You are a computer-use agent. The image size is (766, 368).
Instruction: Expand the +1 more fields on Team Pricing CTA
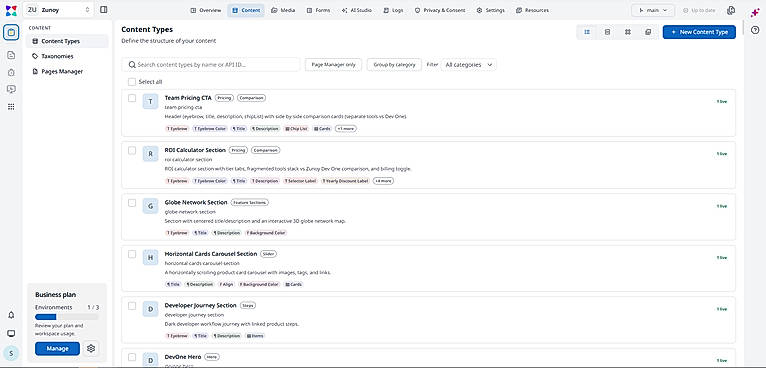point(346,129)
